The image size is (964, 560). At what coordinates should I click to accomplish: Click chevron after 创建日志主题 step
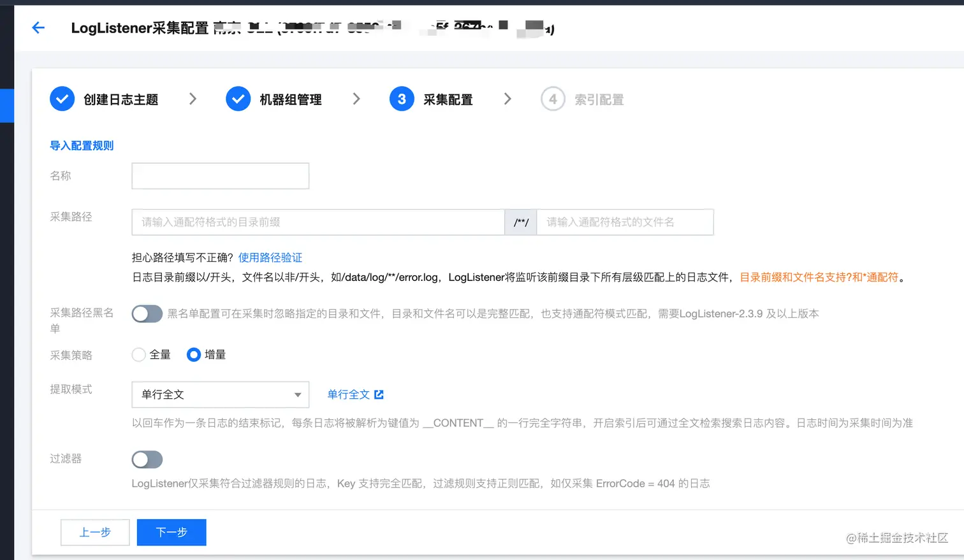[x=193, y=99]
